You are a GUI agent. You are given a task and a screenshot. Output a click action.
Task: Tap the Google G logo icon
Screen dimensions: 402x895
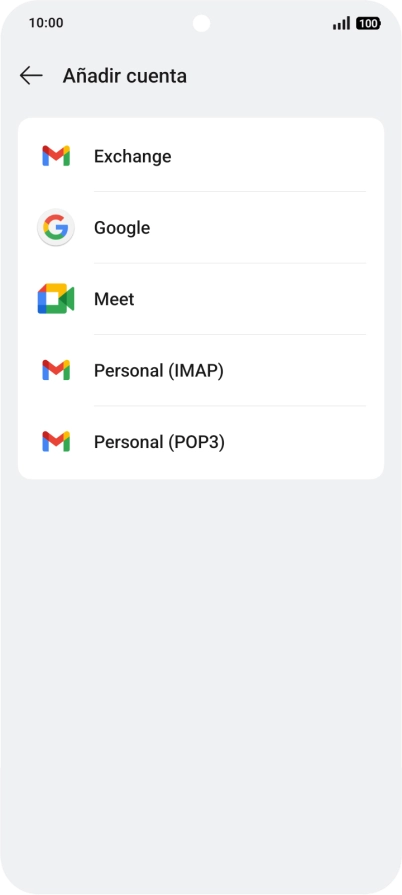tap(56, 228)
